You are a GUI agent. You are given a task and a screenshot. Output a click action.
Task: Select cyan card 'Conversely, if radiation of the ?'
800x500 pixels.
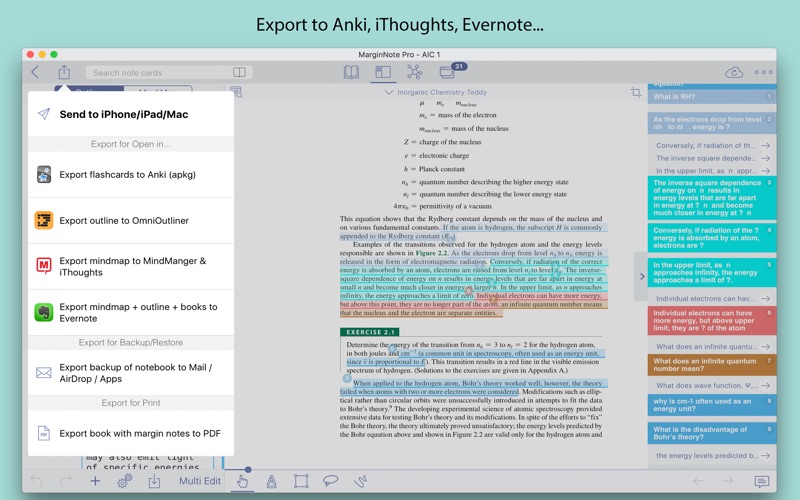pyautogui.click(x=712, y=238)
